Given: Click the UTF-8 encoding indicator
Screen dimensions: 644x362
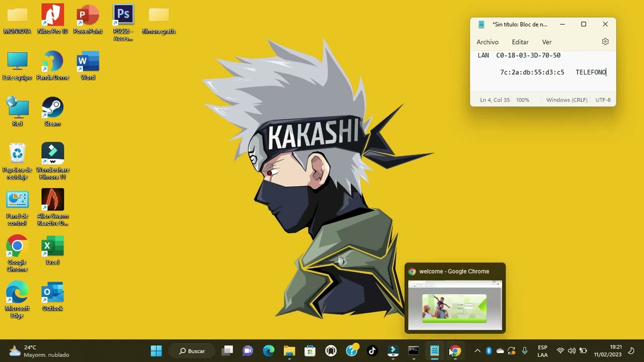Looking at the screenshot, I should pyautogui.click(x=603, y=100).
